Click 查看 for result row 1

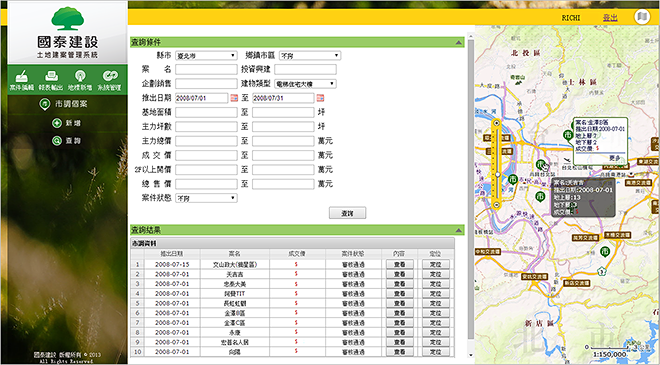coord(399,264)
